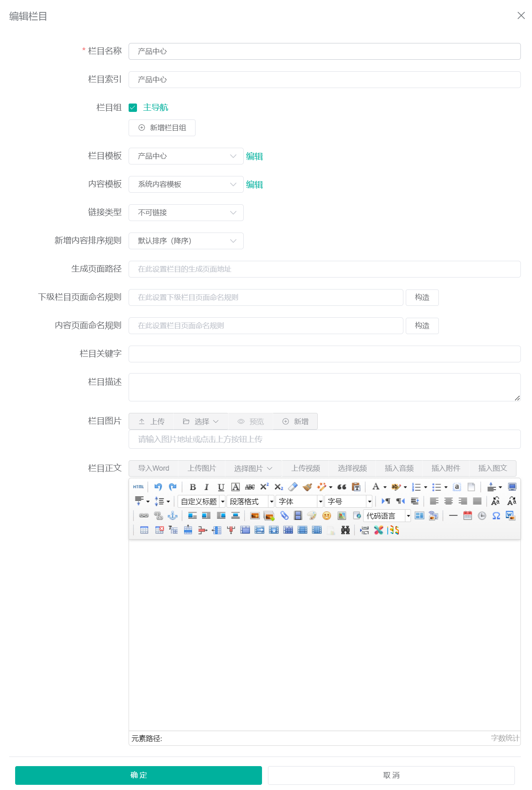Open 新增内容排序规则 dropdown
This screenshot has height=790, width=532.
(186, 241)
